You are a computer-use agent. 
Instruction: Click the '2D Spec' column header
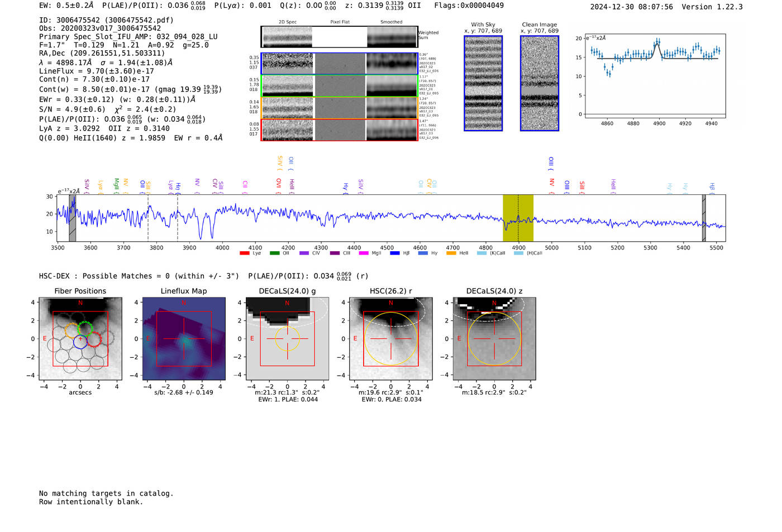pos(288,22)
